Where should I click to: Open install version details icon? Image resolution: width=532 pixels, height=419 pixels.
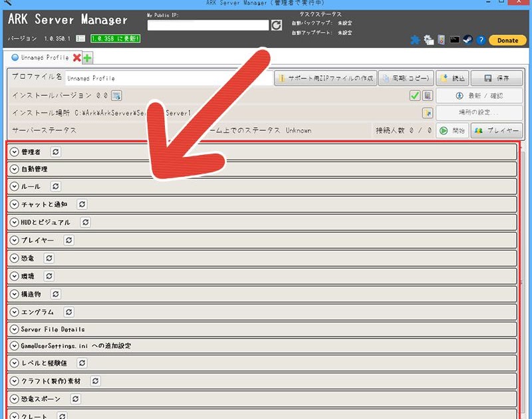pos(116,96)
